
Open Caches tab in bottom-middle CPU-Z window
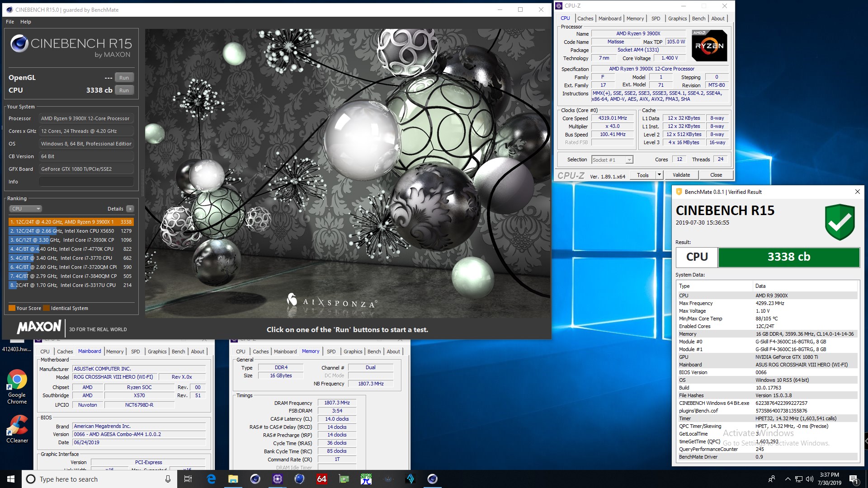260,352
